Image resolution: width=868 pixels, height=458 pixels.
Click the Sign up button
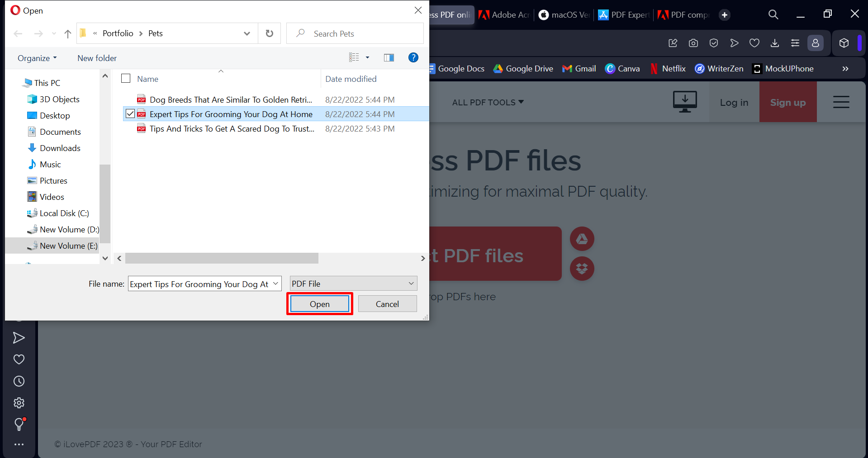pyautogui.click(x=787, y=102)
